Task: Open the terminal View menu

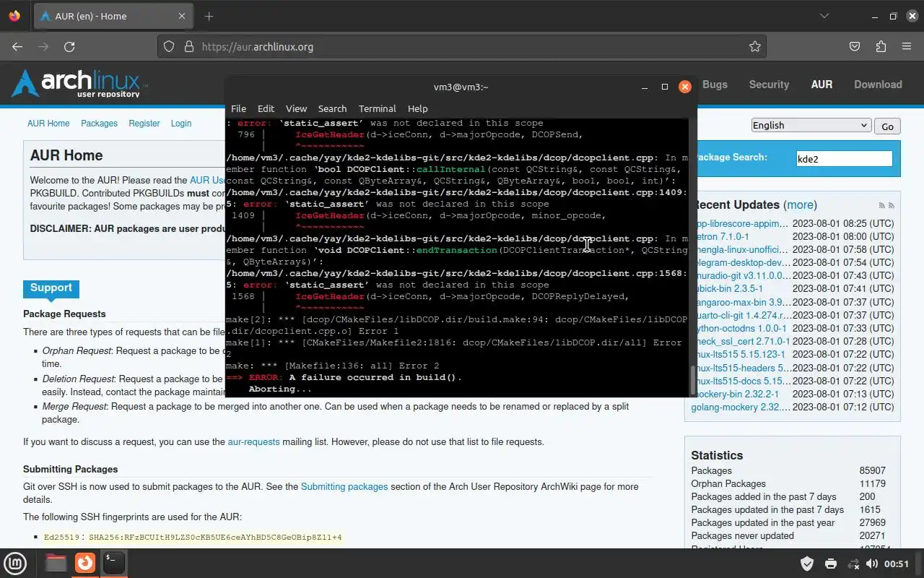Action: tap(296, 108)
